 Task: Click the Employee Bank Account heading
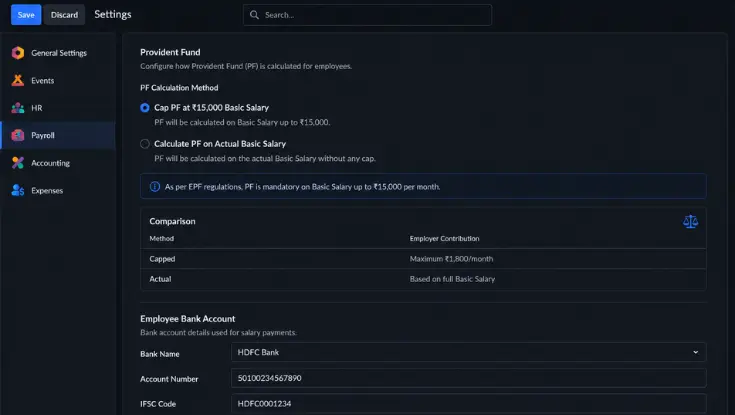[188, 319]
